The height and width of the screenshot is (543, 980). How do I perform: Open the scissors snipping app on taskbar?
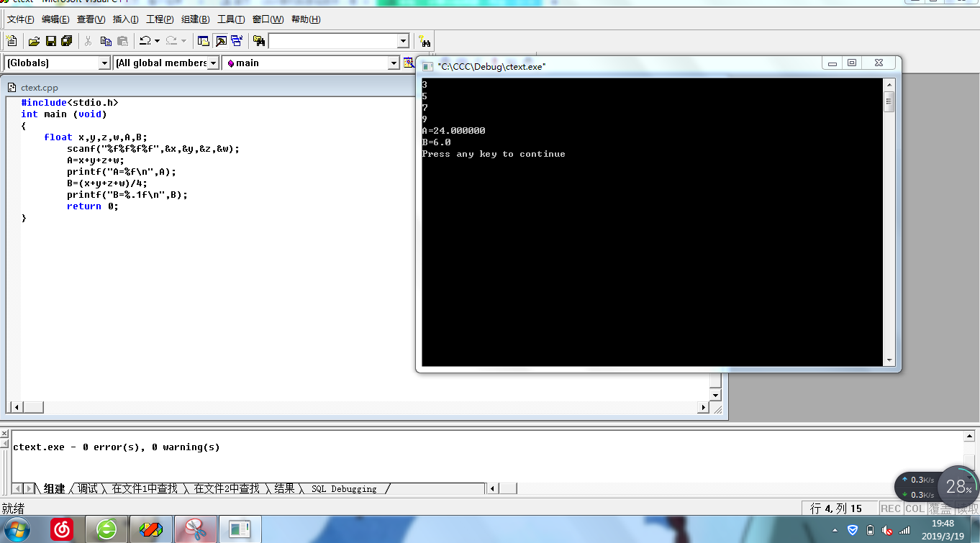[x=196, y=530]
